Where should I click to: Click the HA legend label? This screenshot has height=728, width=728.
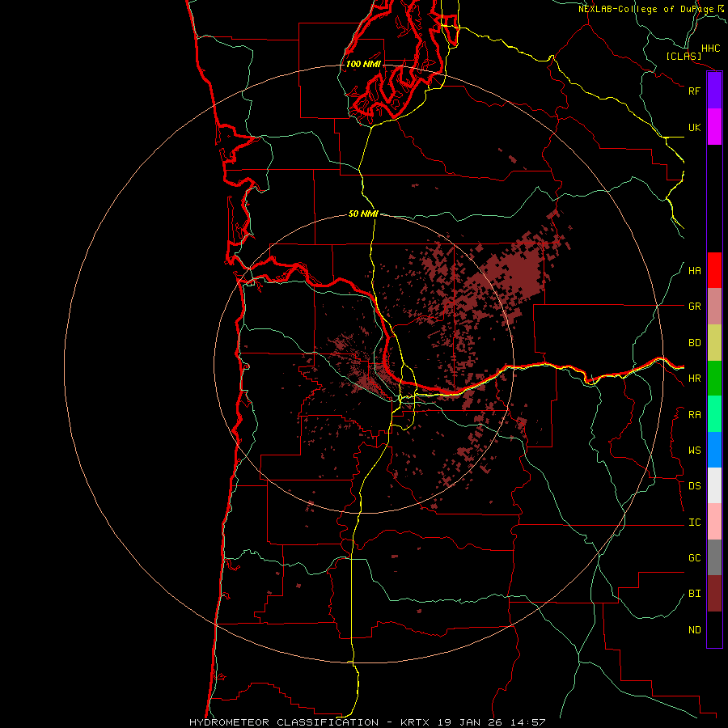pyautogui.click(x=695, y=271)
